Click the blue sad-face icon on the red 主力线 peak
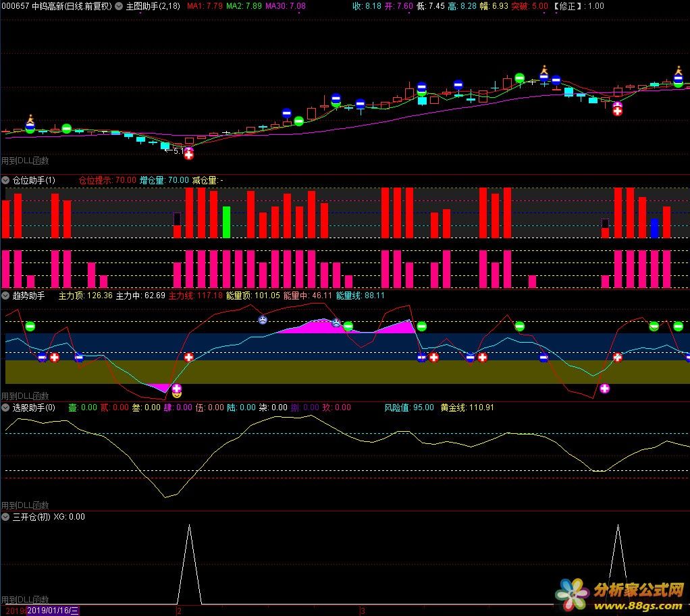This screenshot has height=616, width=690. click(x=263, y=320)
